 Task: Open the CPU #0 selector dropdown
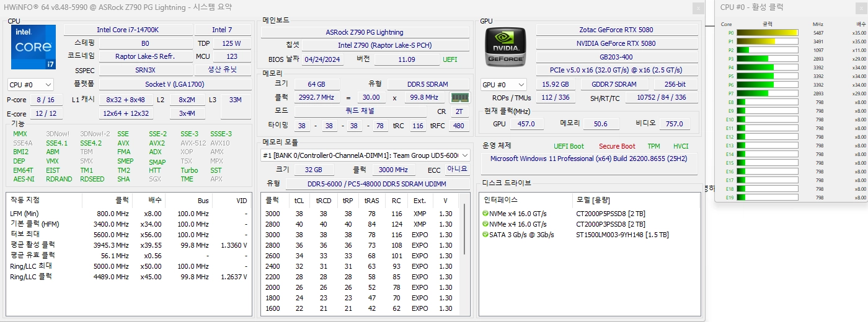click(x=31, y=84)
